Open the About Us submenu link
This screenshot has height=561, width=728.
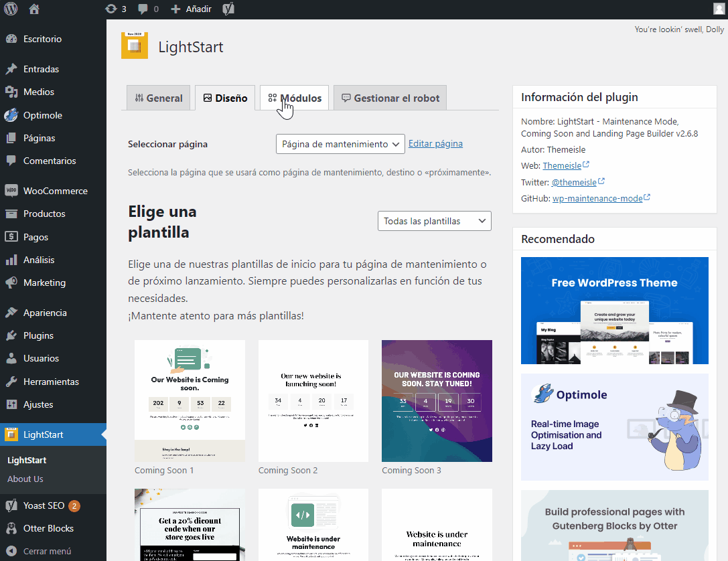click(25, 479)
